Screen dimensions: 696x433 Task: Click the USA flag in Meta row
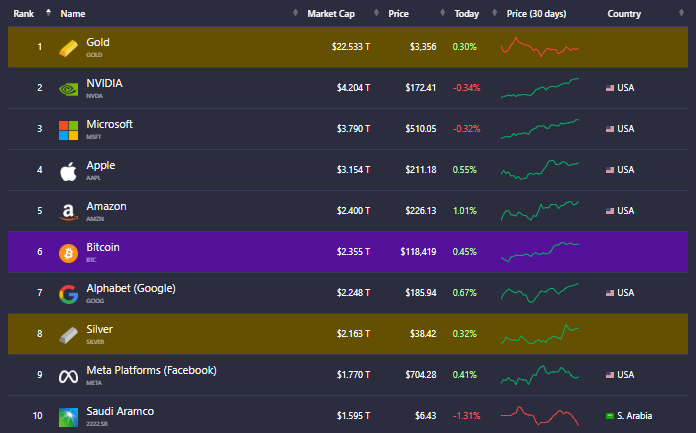(x=610, y=375)
